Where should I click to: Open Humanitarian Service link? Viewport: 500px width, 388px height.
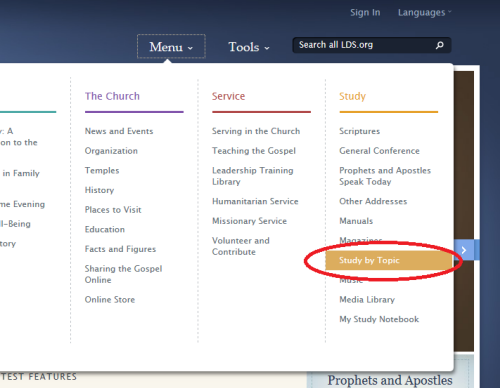coord(255,201)
